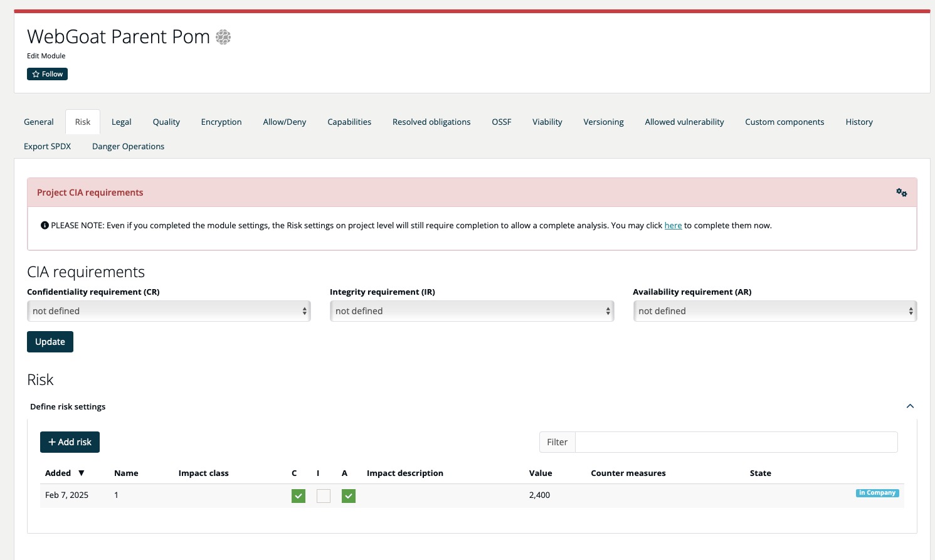Click the info icon before PLEASE NOTE
This screenshot has width=935, height=560.
[45, 225]
